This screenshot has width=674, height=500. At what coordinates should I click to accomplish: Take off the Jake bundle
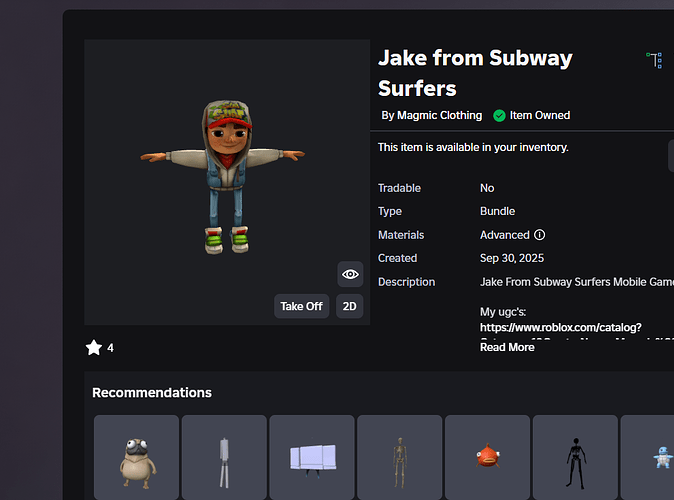pyautogui.click(x=301, y=306)
